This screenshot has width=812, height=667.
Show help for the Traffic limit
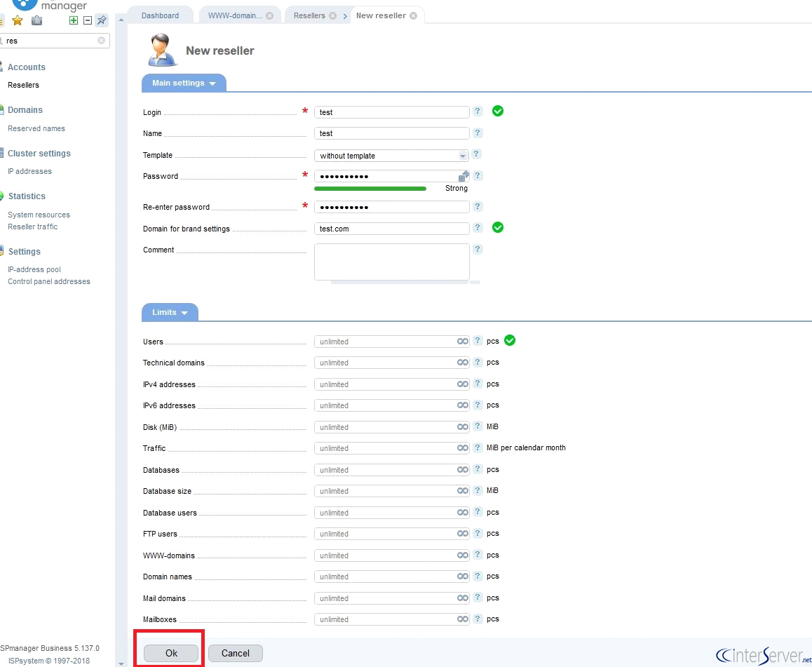click(478, 447)
